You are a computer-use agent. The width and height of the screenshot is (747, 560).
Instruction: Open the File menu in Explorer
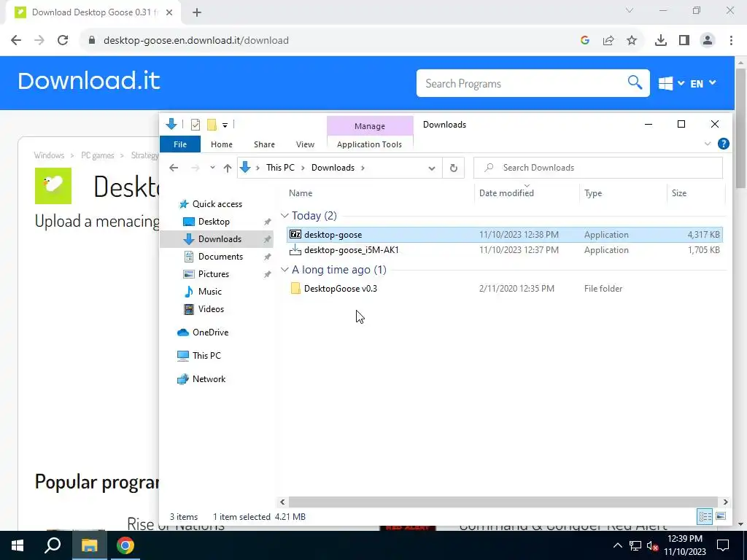click(180, 144)
